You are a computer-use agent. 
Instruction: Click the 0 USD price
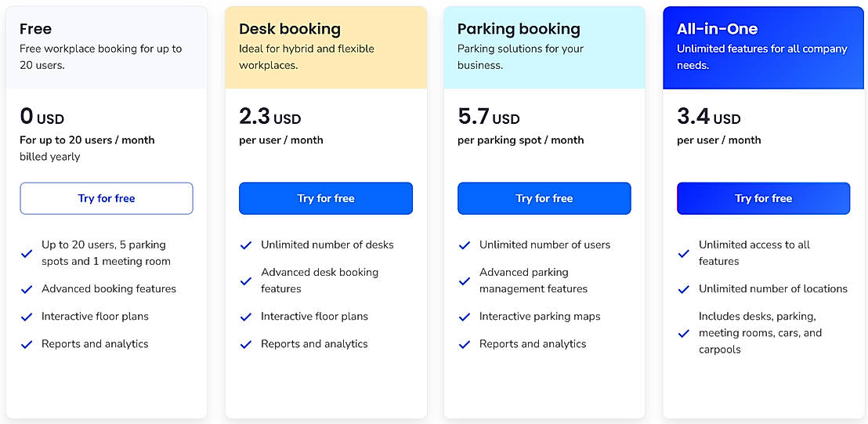click(x=42, y=117)
